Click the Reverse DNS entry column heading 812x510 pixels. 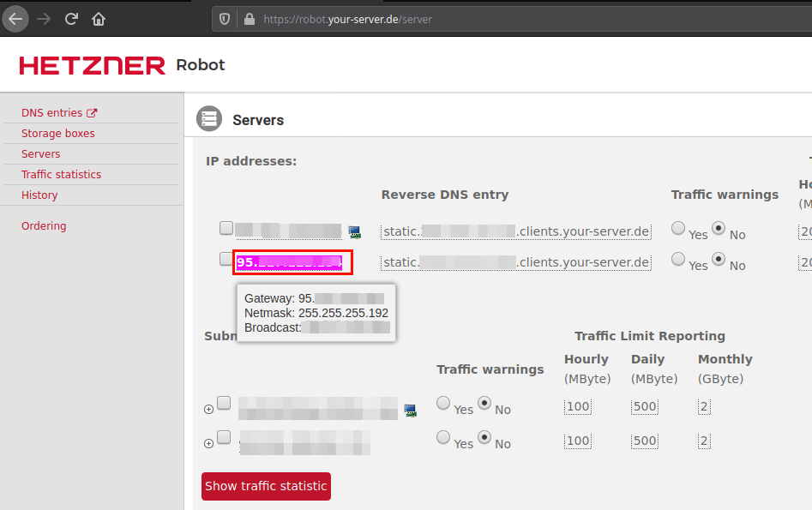tap(445, 195)
